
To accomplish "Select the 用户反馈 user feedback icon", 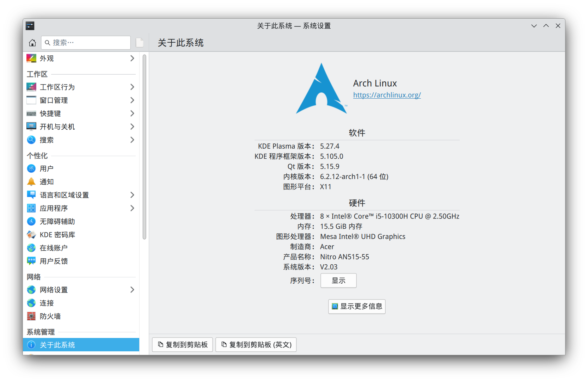I will (31, 261).
